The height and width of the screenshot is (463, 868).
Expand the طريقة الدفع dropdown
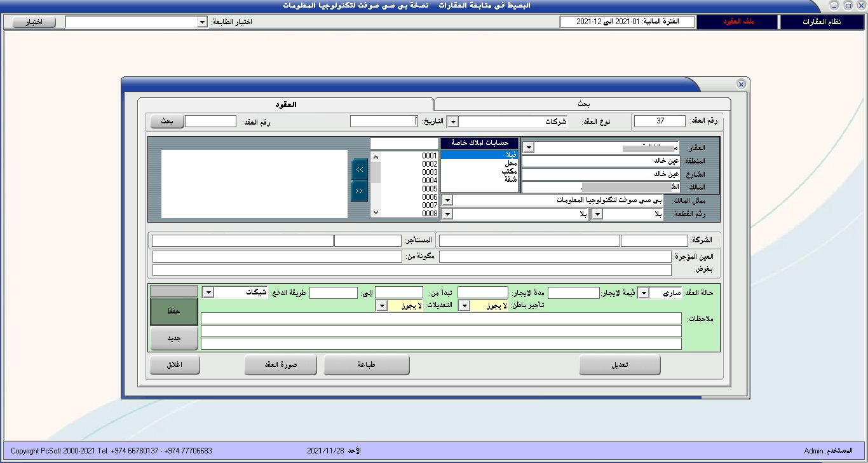pos(208,293)
